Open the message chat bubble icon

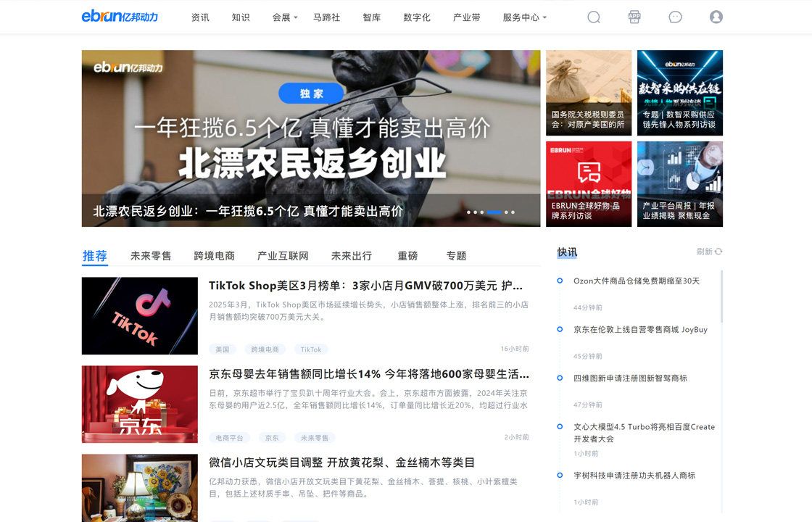pos(675,17)
